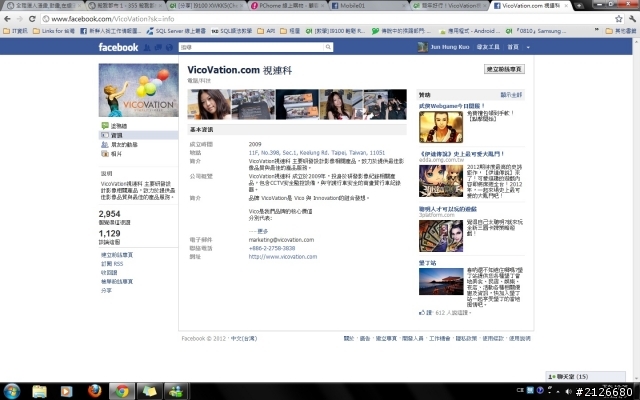640x400 pixels.
Task: Open the notifications globe icon
Action: tap(169, 47)
